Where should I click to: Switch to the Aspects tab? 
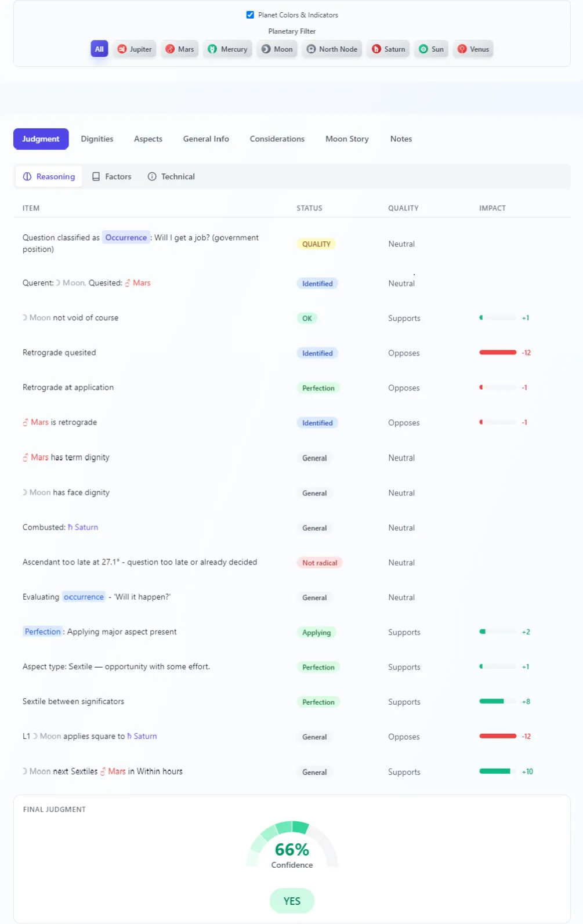[x=148, y=139]
